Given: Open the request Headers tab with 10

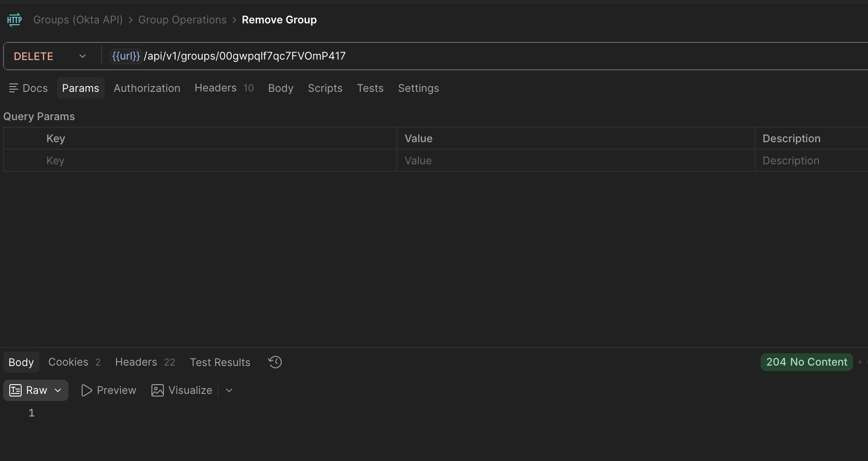Looking at the screenshot, I should pos(224,88).
